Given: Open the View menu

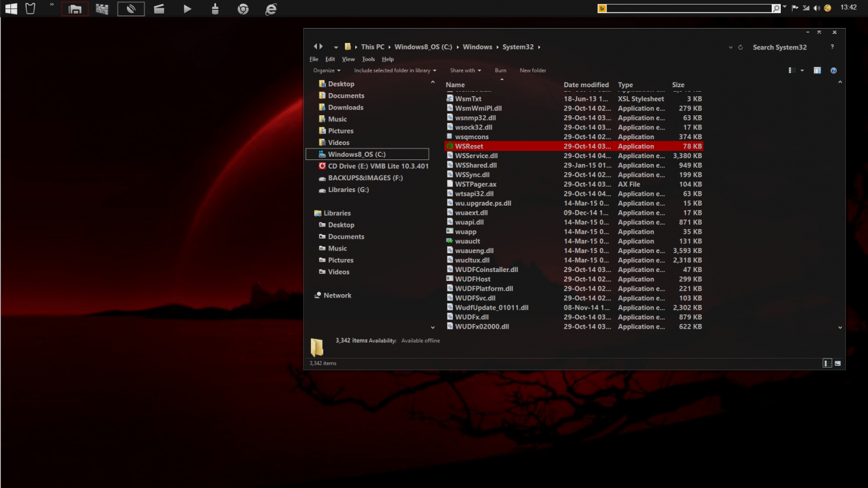Looking at the screenshot, I should pyautogui.click(x=349, y=59).
